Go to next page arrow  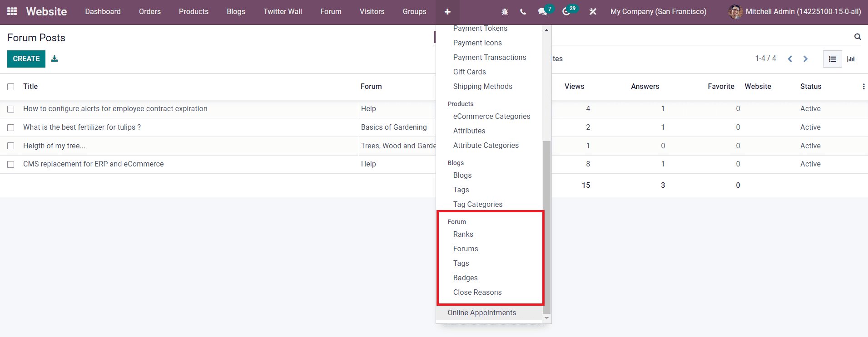click(805, 59)
